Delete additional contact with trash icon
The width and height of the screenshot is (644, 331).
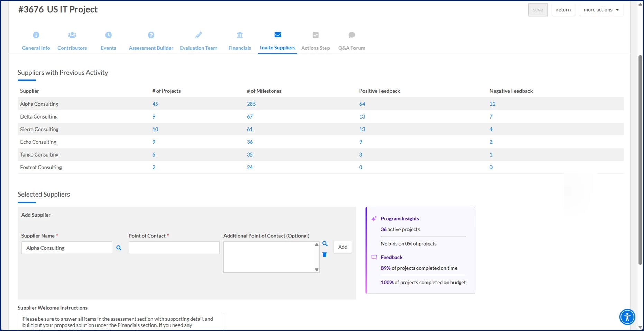coord(324,254)
